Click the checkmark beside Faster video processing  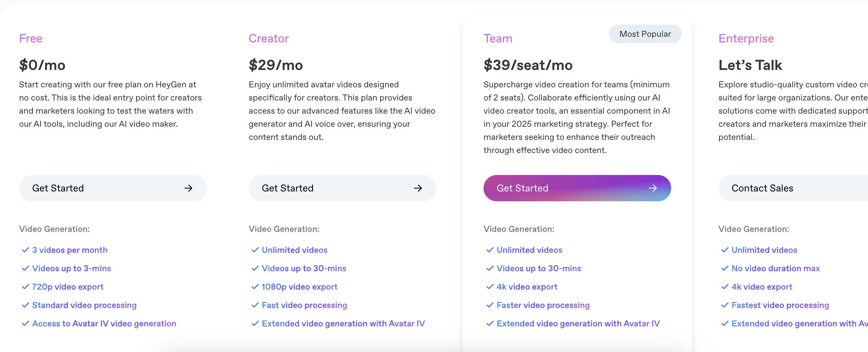[x=490, y=305]
